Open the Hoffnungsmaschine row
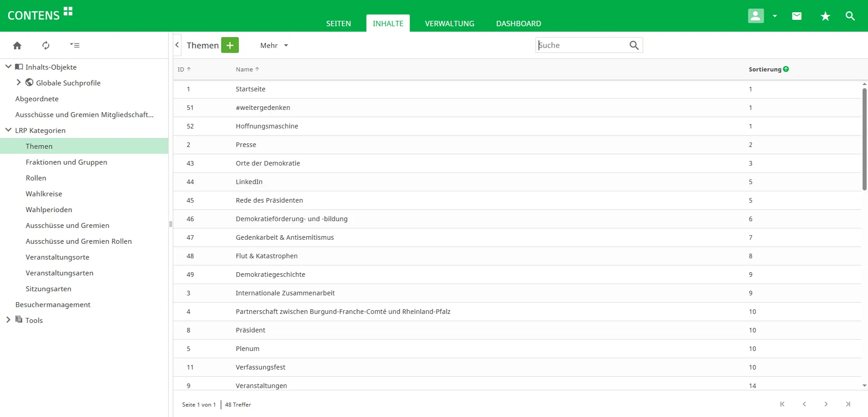Image resolution: width=868 pixels, height=417 pixels. click(267, 126)
